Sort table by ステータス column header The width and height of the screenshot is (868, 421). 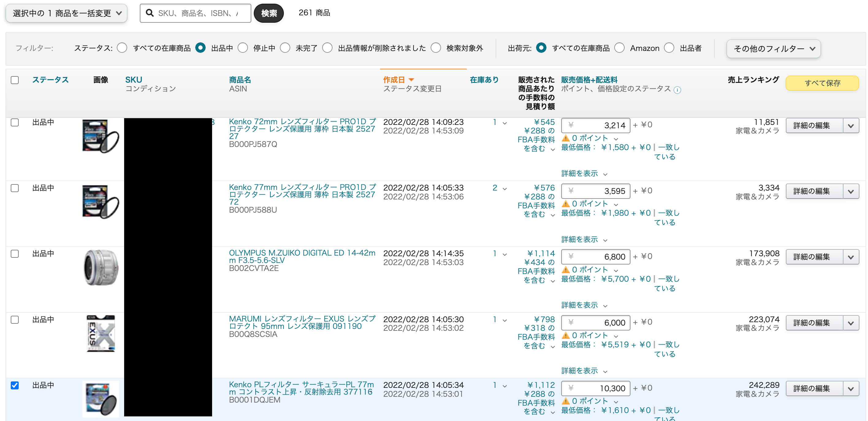coord(51,80)
